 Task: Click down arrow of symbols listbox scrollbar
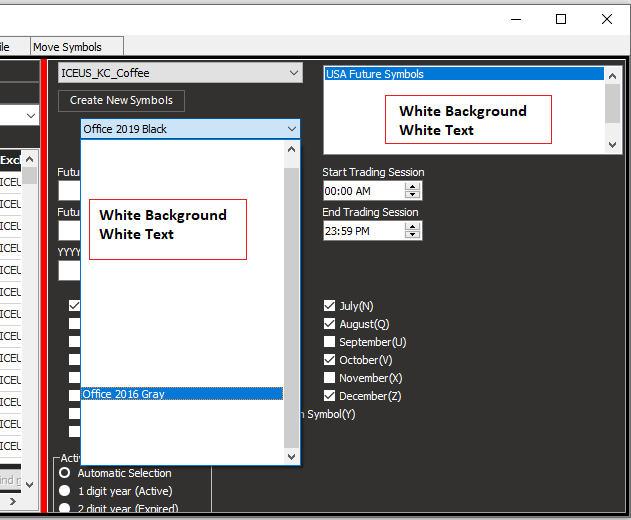[x=612, y=145]
